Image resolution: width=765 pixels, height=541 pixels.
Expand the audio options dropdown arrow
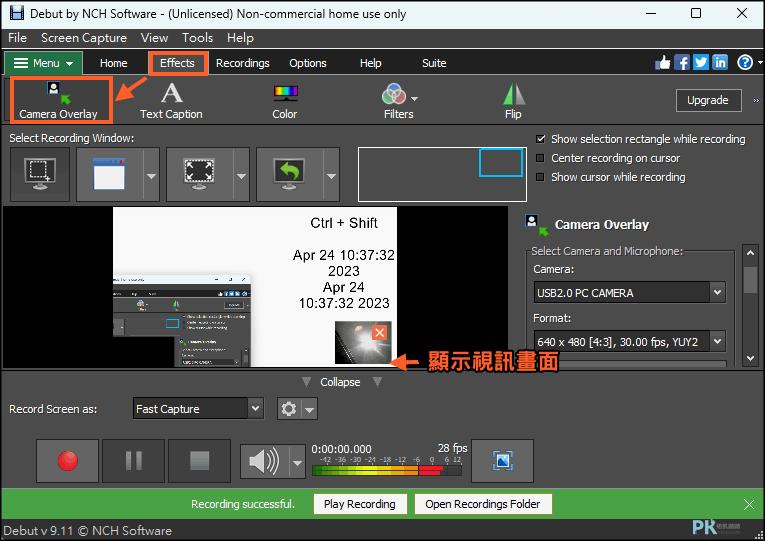[x=297, y=462]
